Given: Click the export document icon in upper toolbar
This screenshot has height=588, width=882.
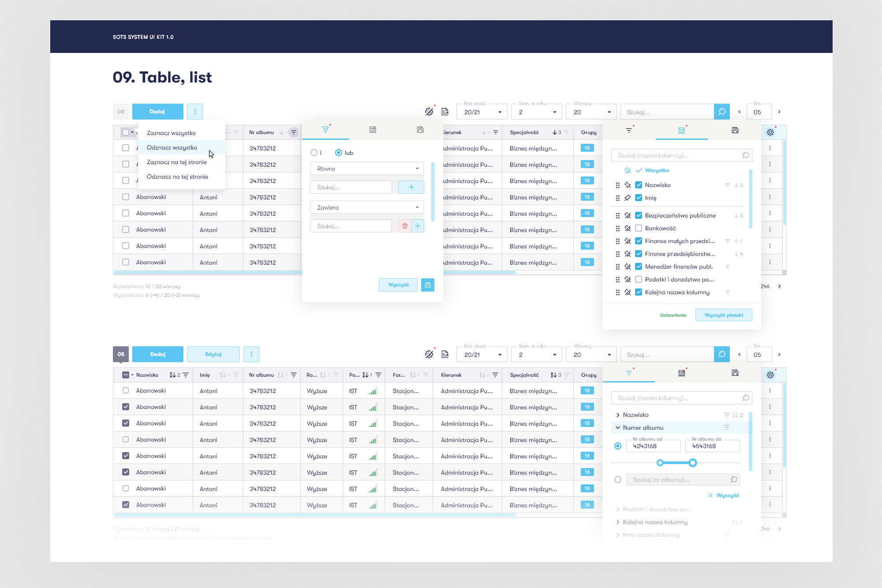Looking at the screenshot, I should 445,112.
